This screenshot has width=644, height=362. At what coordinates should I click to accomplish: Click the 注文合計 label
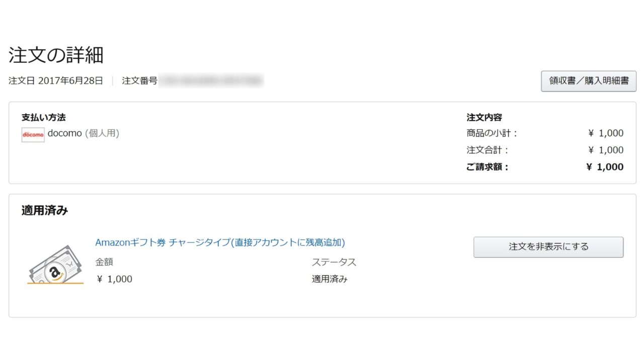pos(488,150)
